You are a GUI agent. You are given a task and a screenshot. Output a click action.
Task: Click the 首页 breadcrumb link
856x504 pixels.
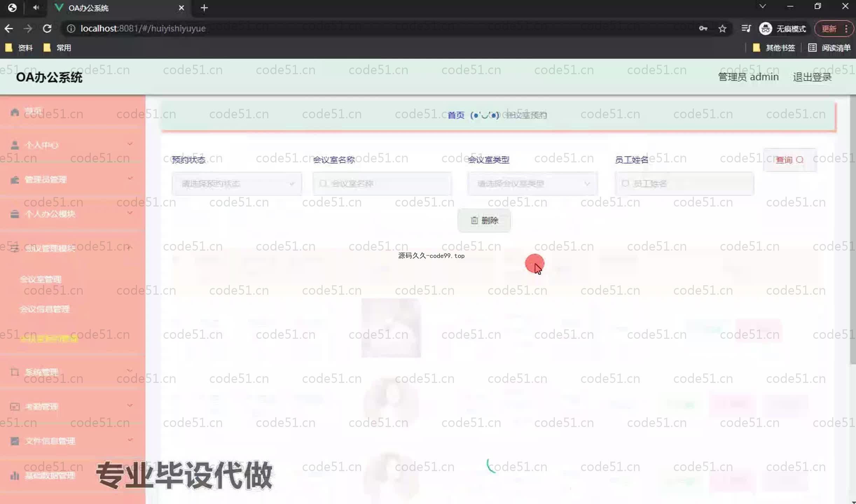pos(456,115)
